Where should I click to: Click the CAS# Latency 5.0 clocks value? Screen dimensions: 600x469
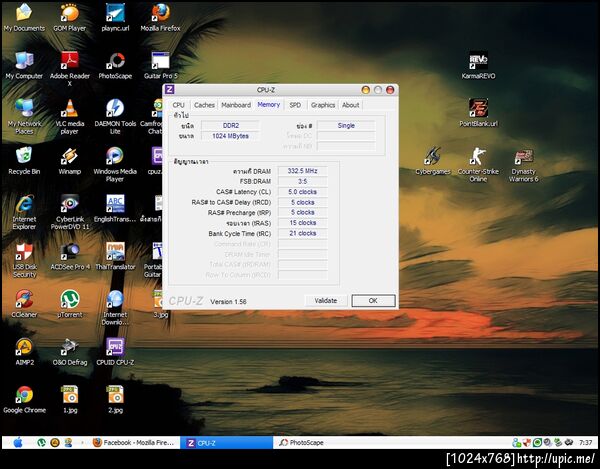[x=302, y=192]
